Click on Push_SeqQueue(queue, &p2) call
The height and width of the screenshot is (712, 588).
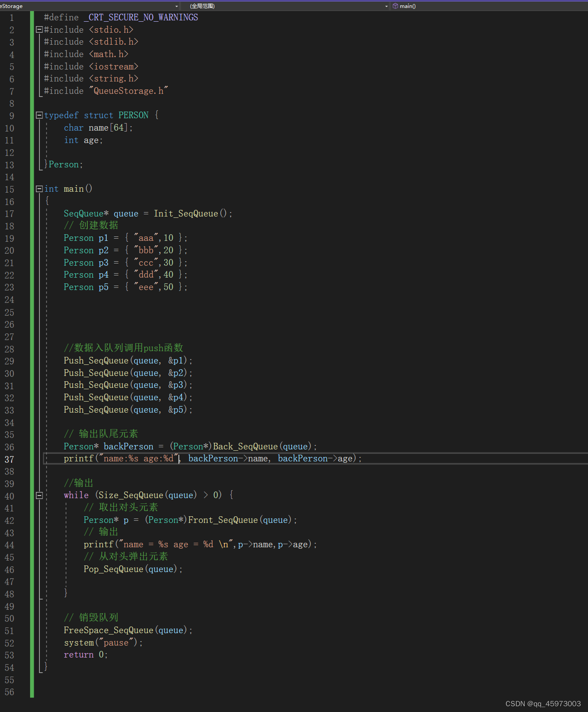pyautogui.click(x=128, y=373)
